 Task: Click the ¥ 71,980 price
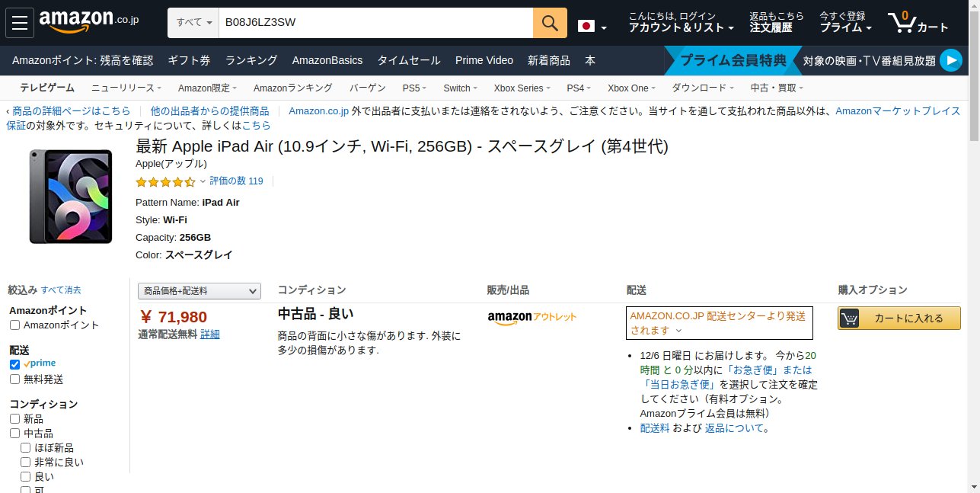coord(174,317)
